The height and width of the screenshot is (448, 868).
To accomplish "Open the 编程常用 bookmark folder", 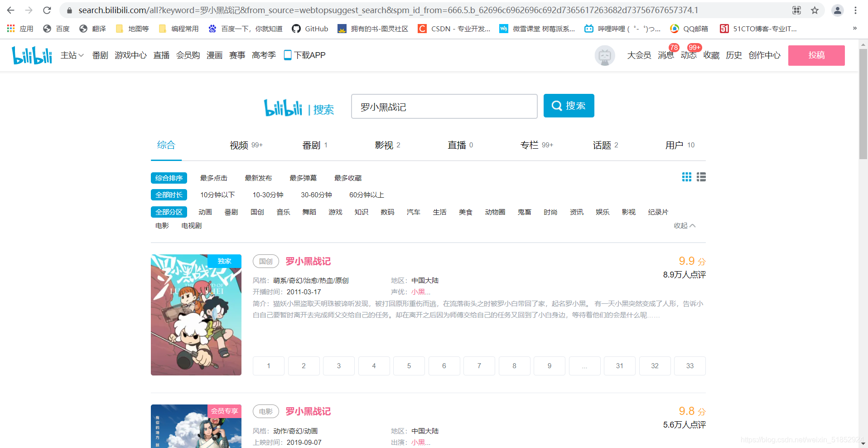I will click(x=178, y=29).
